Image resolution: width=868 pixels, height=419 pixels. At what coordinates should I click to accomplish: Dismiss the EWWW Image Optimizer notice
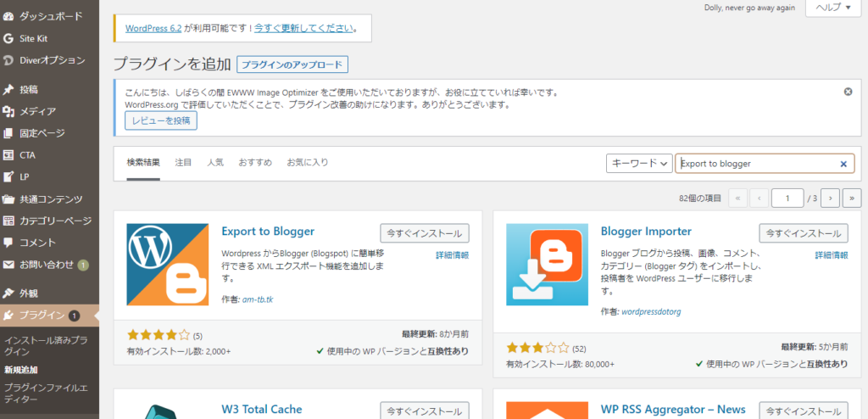point(848,92)
